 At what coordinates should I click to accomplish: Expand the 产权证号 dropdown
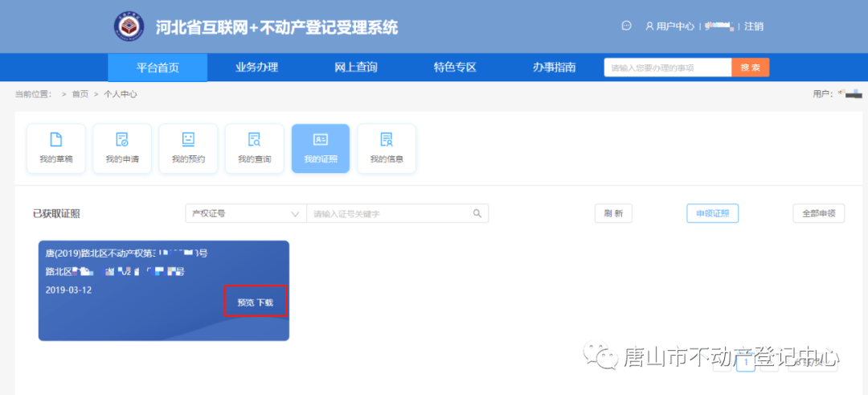click(245, 213)
